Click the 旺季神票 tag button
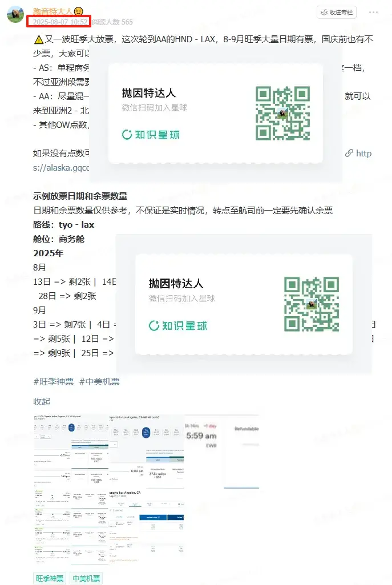The width and height of the screenshot is (392, 585). coord(50,578)
